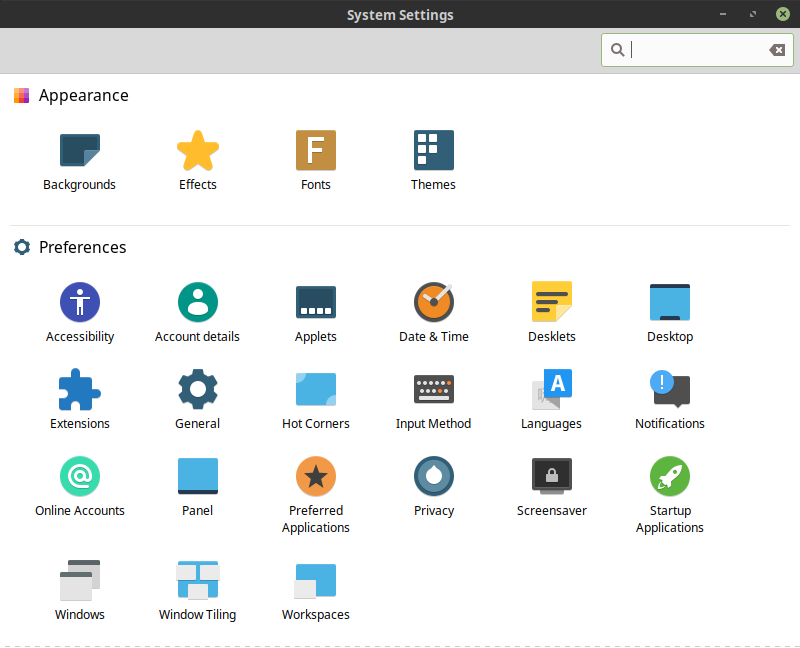
Task: Select the Extensions puzzle icon
Action: (x=80, y=389)
